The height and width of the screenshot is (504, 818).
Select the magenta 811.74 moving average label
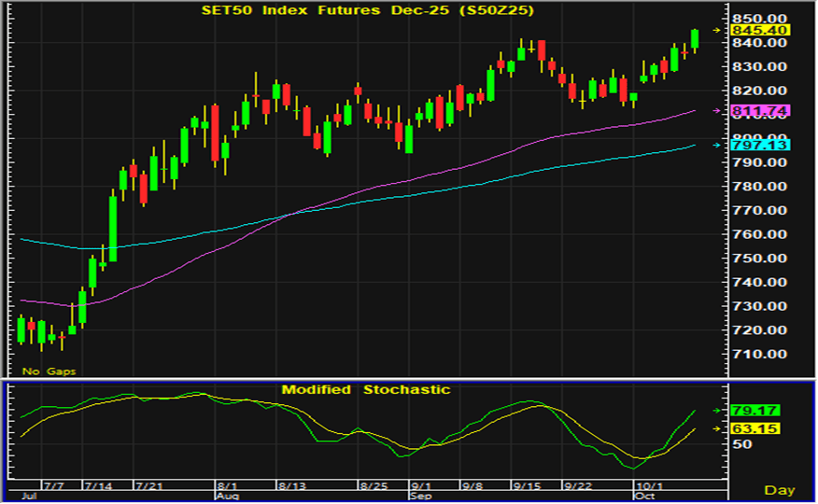click(x=760, y=111)
